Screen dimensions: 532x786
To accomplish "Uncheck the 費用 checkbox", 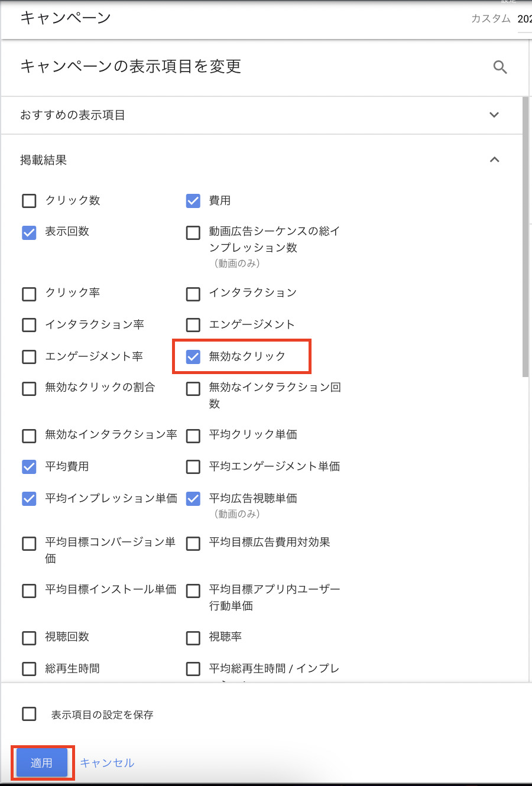I will pos(193,201).
